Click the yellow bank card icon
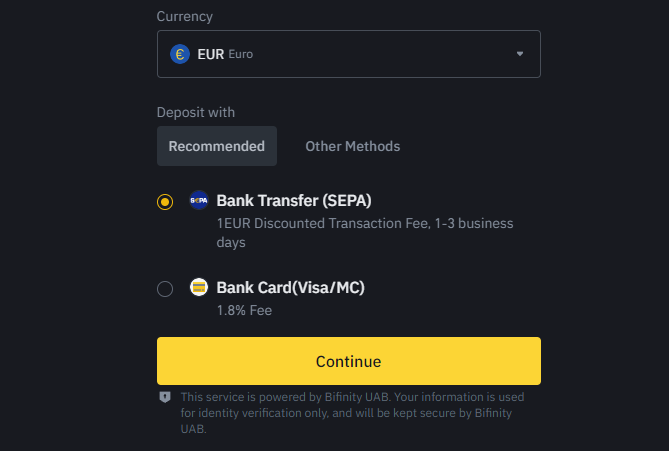 pyautogui.click(x=199, y=287)
